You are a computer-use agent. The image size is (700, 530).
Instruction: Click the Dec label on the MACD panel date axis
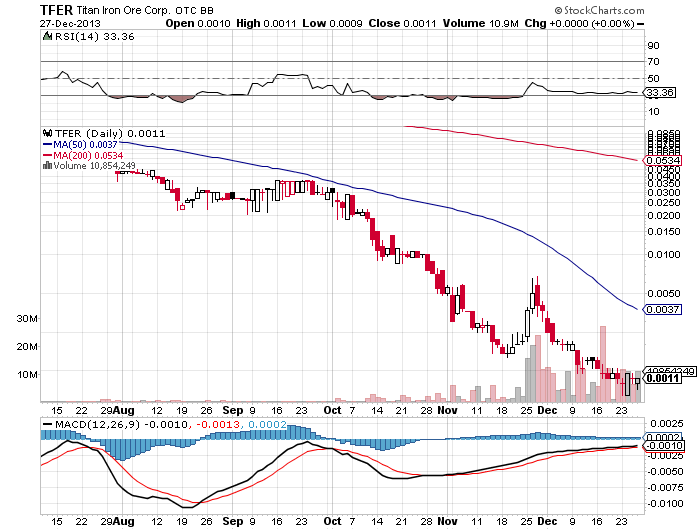click(x=547, y=521)
